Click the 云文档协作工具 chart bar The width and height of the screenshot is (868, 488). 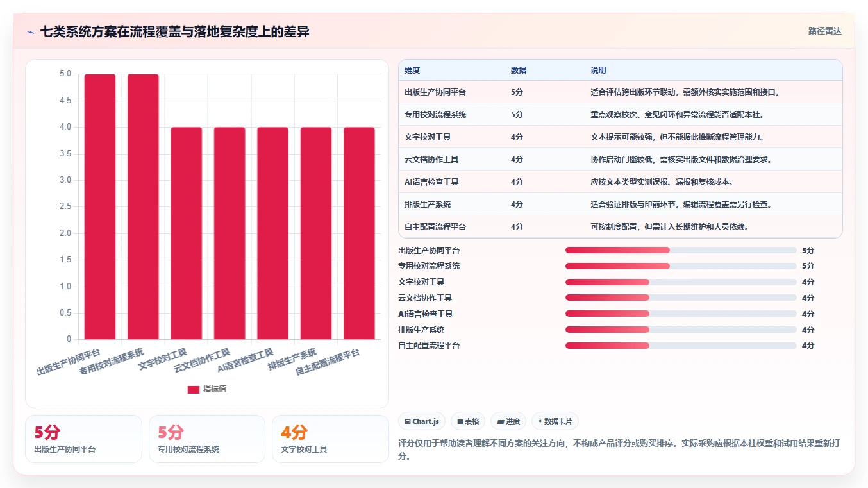click(230, 233)
